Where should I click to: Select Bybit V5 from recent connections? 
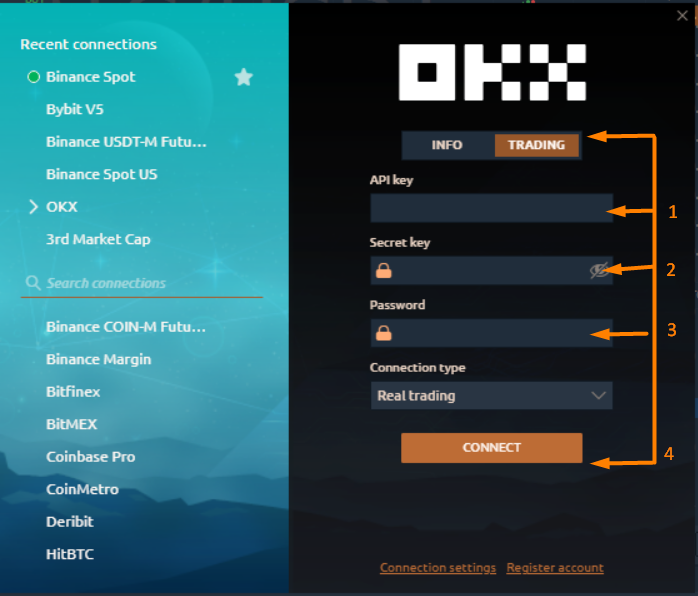[x=76, y=109]
